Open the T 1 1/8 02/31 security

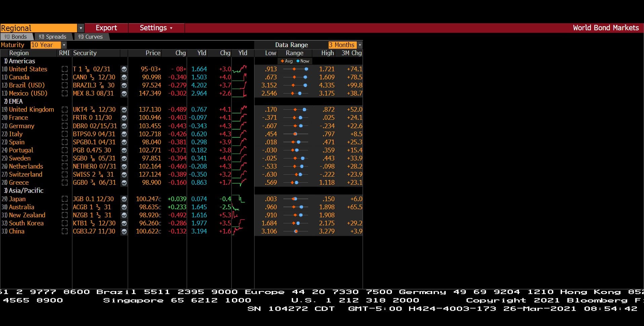(91, 69)
